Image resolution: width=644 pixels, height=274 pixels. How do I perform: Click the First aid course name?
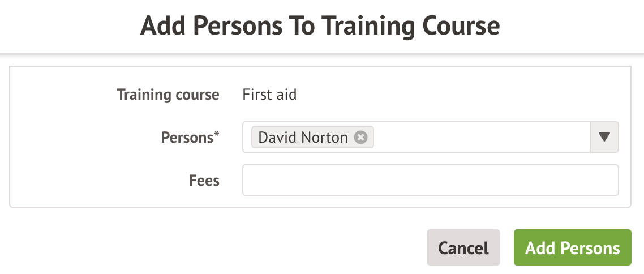(269, 95)
